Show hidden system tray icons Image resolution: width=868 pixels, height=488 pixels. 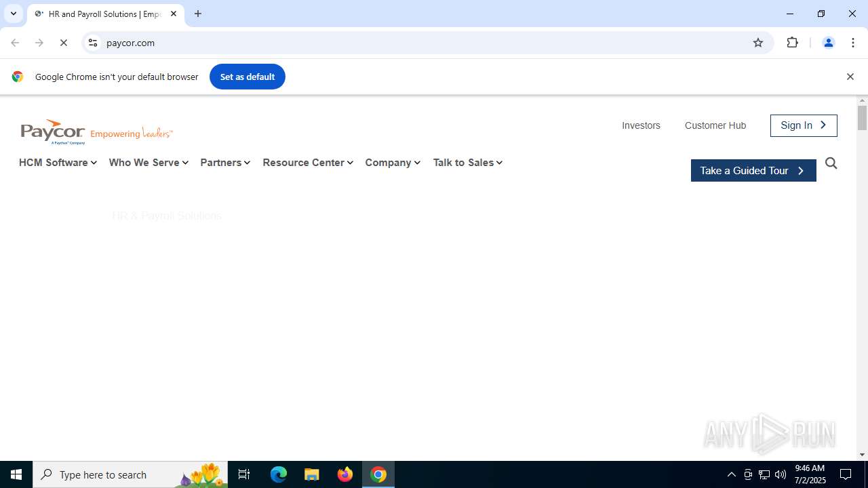(x=731, y=474)
